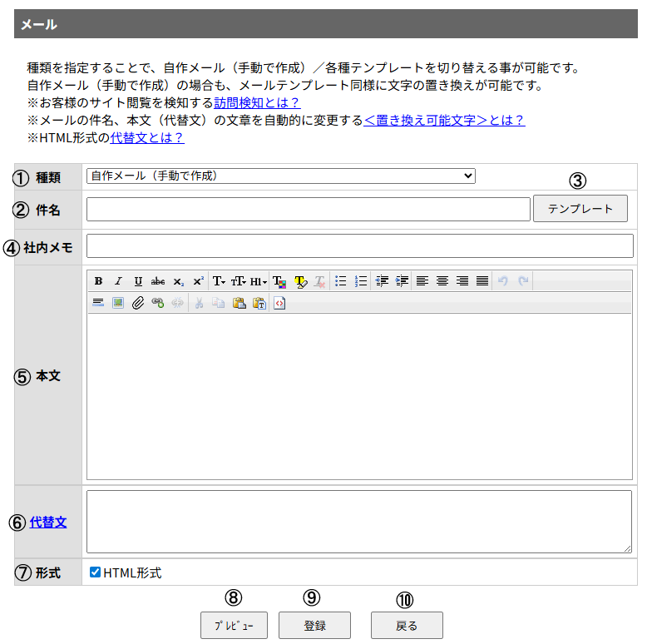Open the font family dropdown
Image resolution: width=647 pixels, height=644 pixels.
(x=219, y=281)
